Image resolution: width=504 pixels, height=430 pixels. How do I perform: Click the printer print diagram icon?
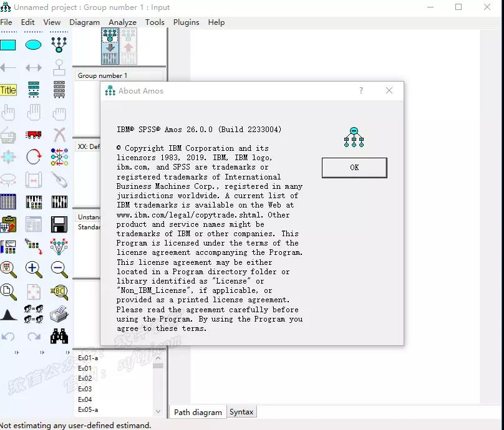[59, 314]
